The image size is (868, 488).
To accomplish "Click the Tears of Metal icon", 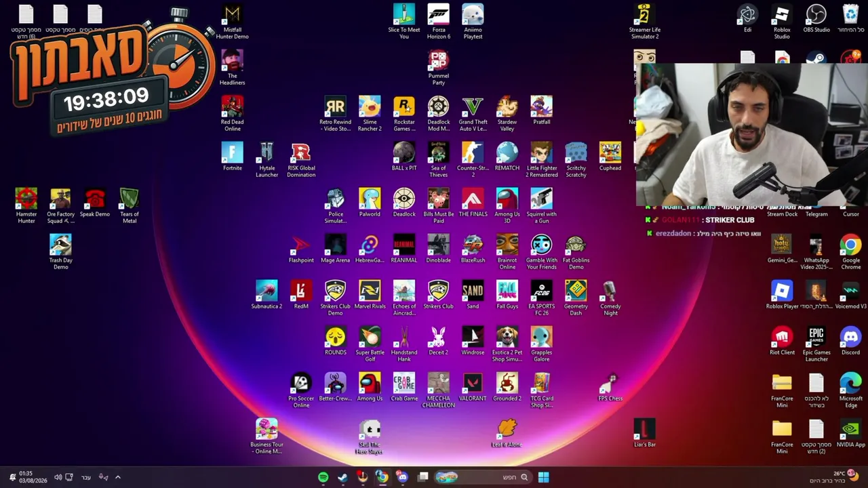I will (129, 206).
